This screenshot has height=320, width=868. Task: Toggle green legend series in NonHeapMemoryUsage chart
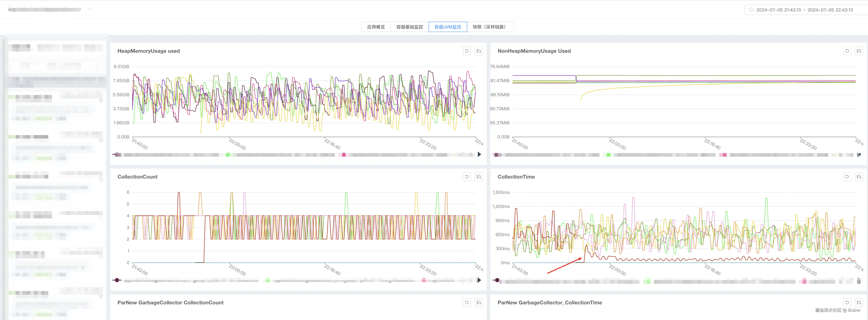tap(608, 155)
